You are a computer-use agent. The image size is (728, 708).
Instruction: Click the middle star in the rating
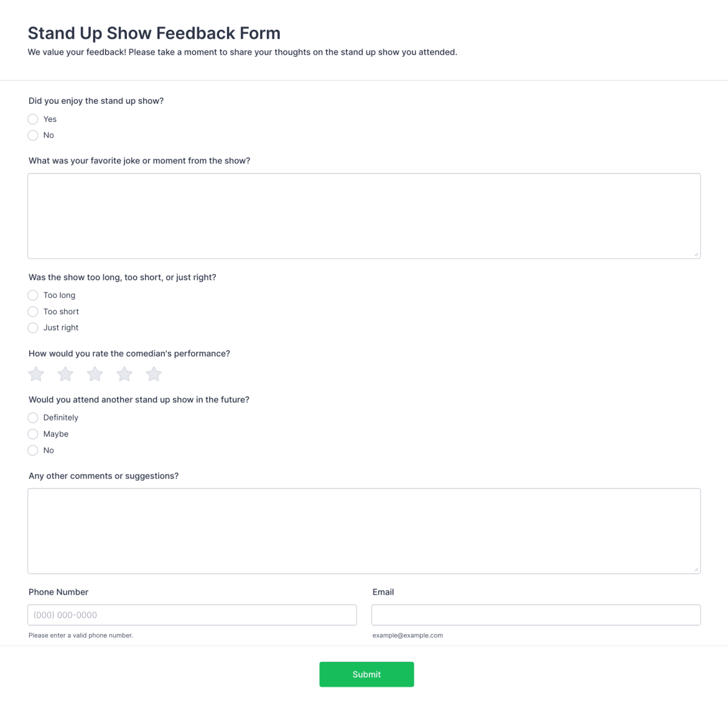[x=95, y=374]
